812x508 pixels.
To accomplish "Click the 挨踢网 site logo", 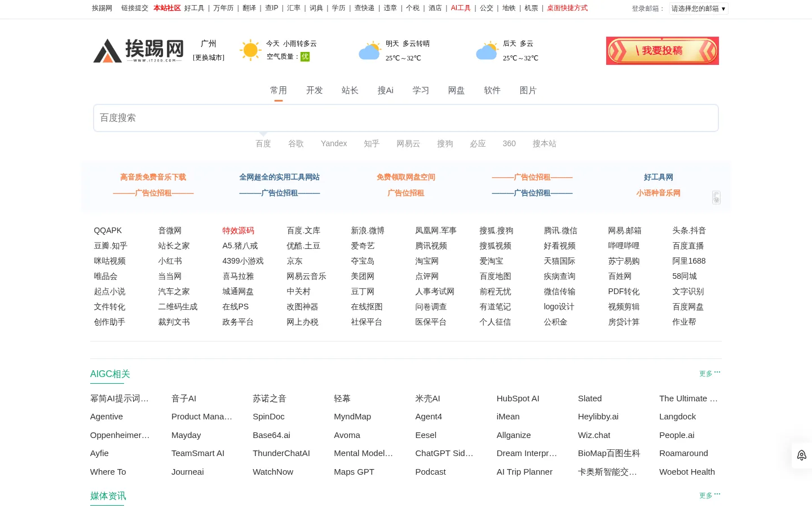I will (x=139, y=51).
